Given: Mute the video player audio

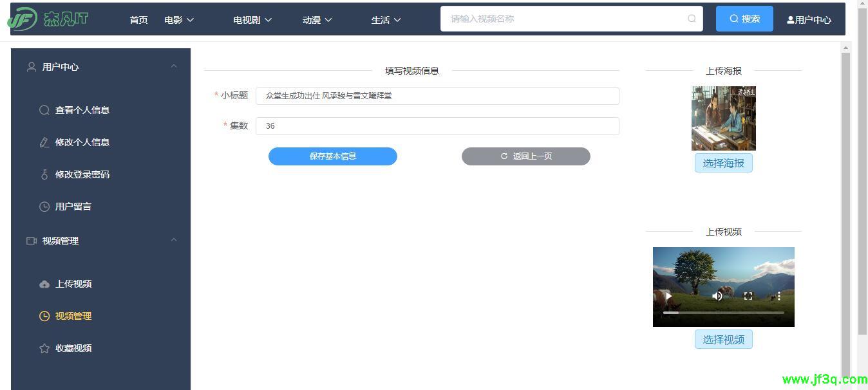Looking at the screenshot, I should [x=717, y=295].
